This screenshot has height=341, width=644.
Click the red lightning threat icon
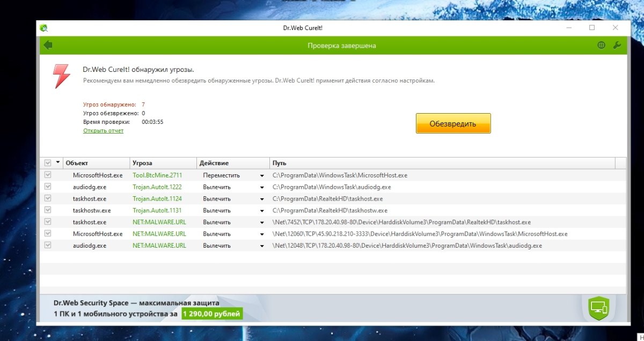(62, 76)
